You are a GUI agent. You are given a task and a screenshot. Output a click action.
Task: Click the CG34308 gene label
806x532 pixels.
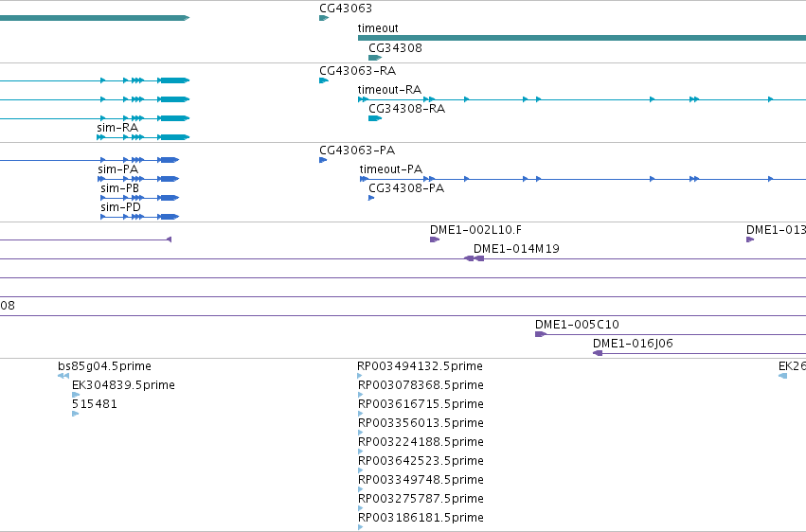click(395, 48)
